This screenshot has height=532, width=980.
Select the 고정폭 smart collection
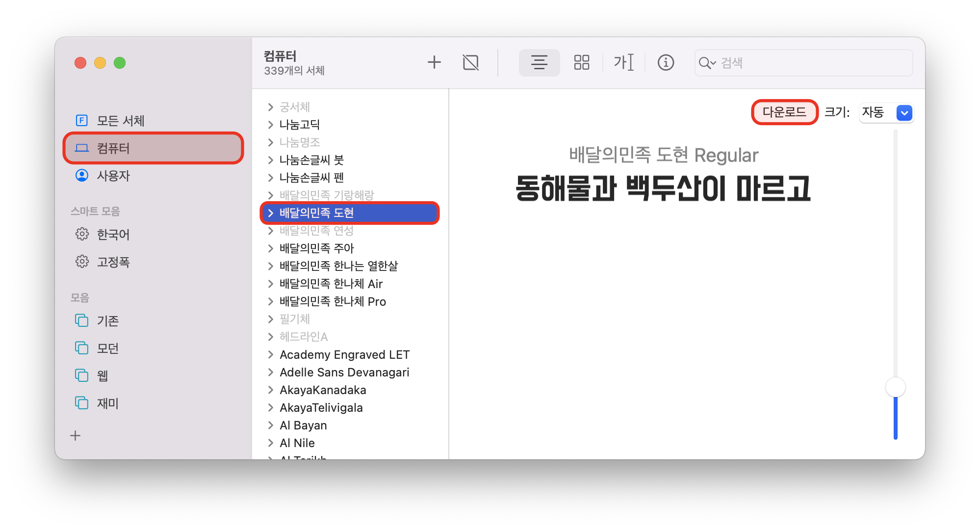pos(113,262)
